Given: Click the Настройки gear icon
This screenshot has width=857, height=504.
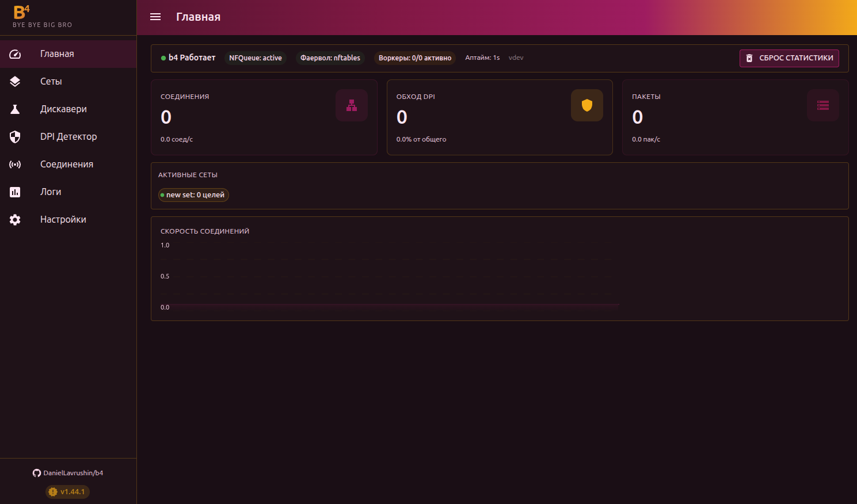Looking at the screenshot, I should click(15, 220).
